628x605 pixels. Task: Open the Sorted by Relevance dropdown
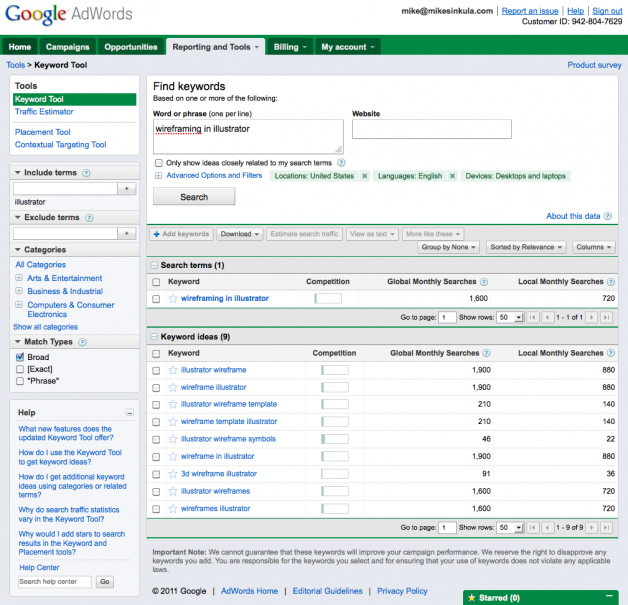(526, 247)
